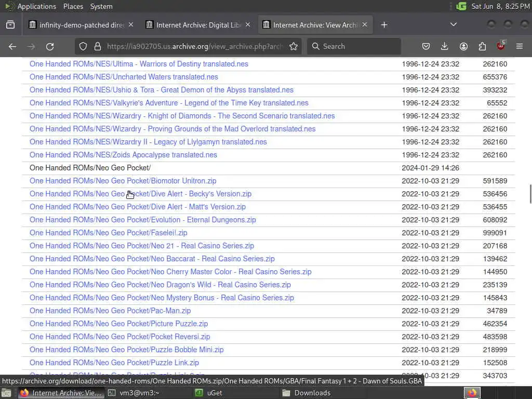Download Pocket Reversi.zip

[x=120, y=337]
